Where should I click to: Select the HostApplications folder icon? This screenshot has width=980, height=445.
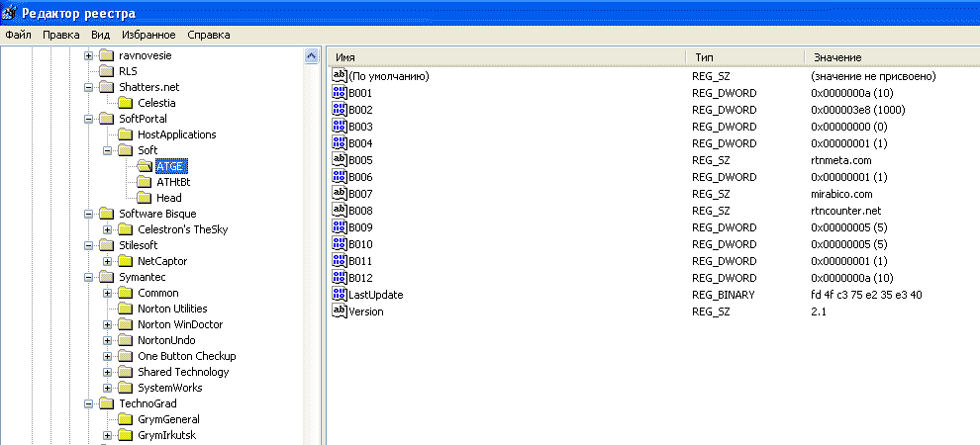point(126,134)
